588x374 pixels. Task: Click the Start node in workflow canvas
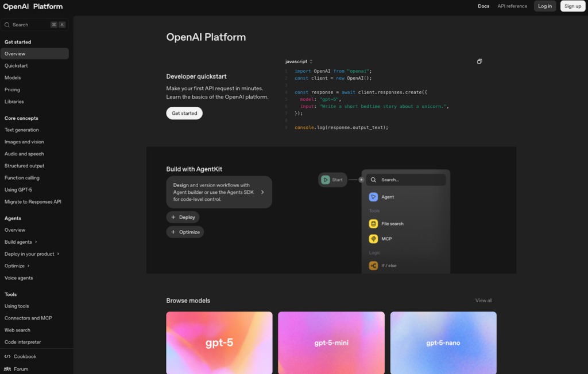332,179
